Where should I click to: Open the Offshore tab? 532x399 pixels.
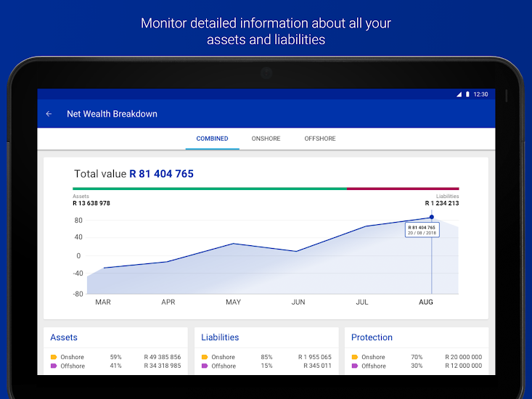tap(320, 139)
